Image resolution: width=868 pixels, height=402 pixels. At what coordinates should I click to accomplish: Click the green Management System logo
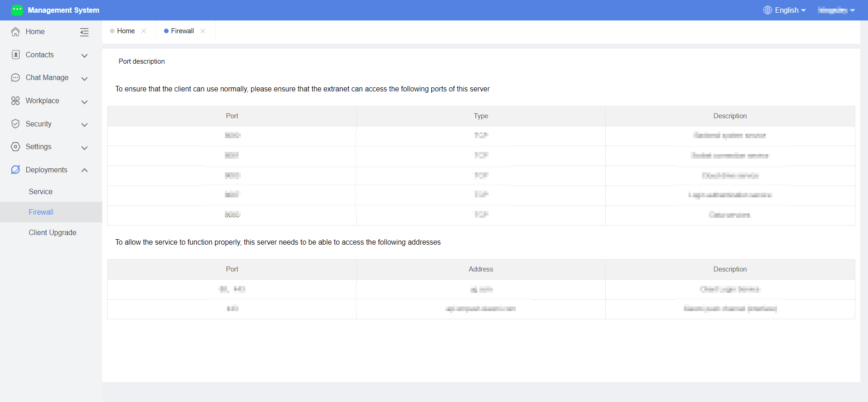(x=17, y=10)
